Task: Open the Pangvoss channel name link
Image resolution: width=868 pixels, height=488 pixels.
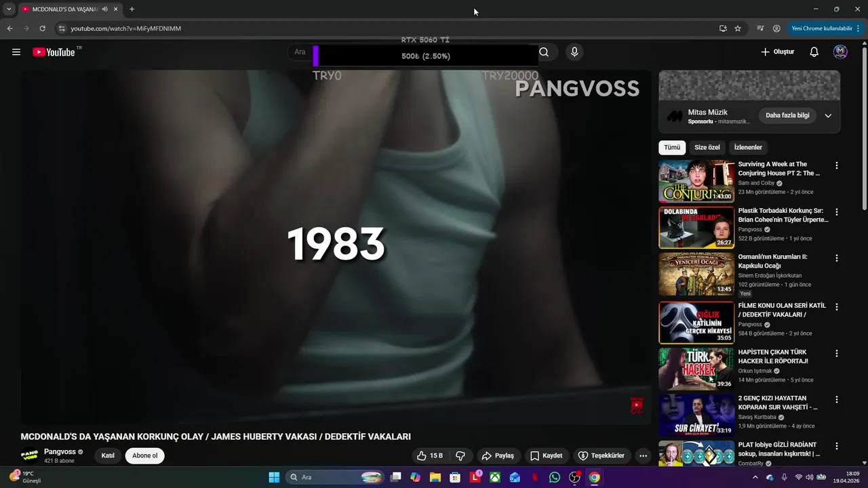Action: [x=60, y=451]
